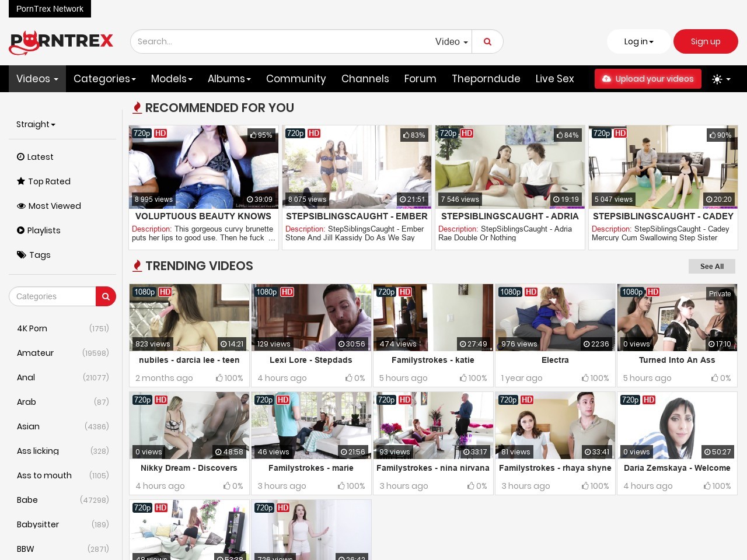Click the Most Viewed eye icon
The width and height of the screenshot is (747, 560).
(x=21, y=206)
